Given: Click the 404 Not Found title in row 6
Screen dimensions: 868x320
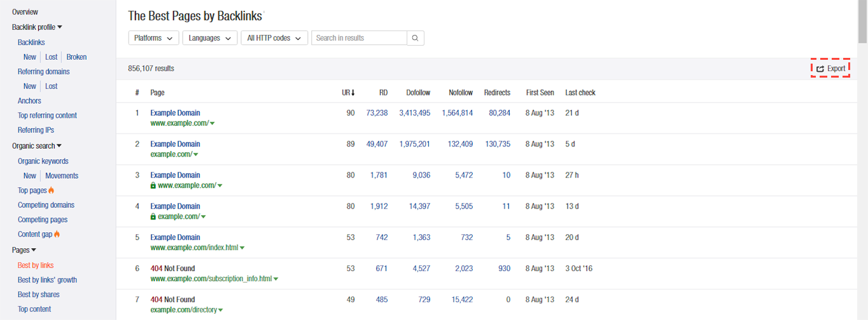Looking at the screenshot, I should 172,268.
